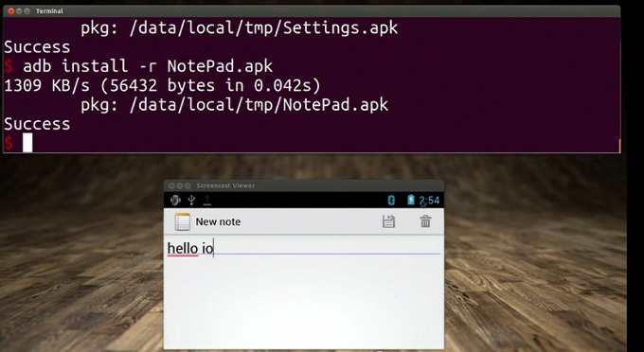Tap the battery icon in the status bar
Viewport: 644px width, 352px height.
[411, 201]
